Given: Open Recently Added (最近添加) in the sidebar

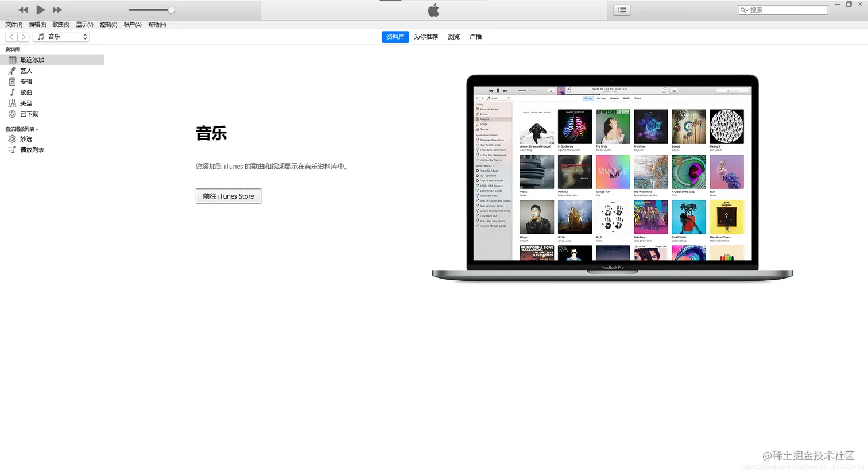Looking at the screenshot, I should [x=33, y=59].
